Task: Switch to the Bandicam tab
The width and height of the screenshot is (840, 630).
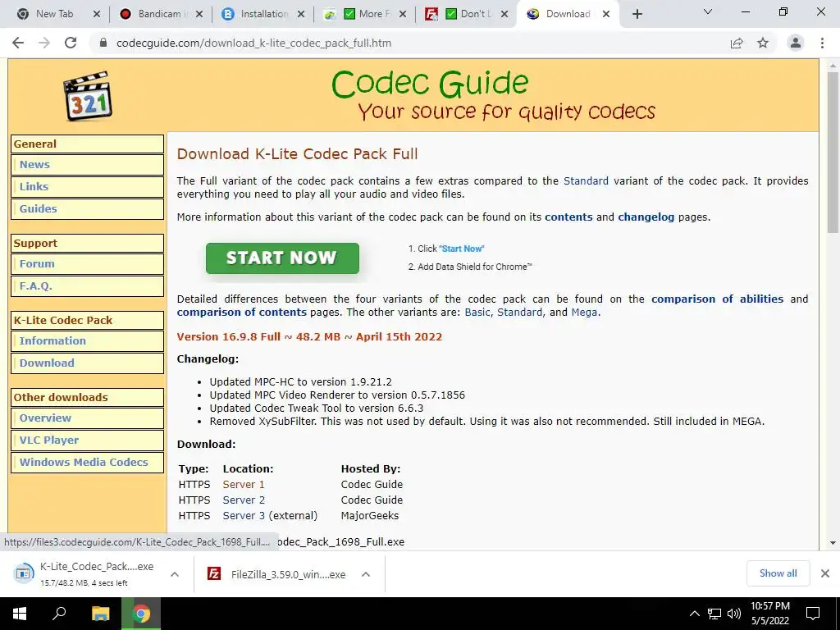Action: pyautogui.click(x=160, y=14)
